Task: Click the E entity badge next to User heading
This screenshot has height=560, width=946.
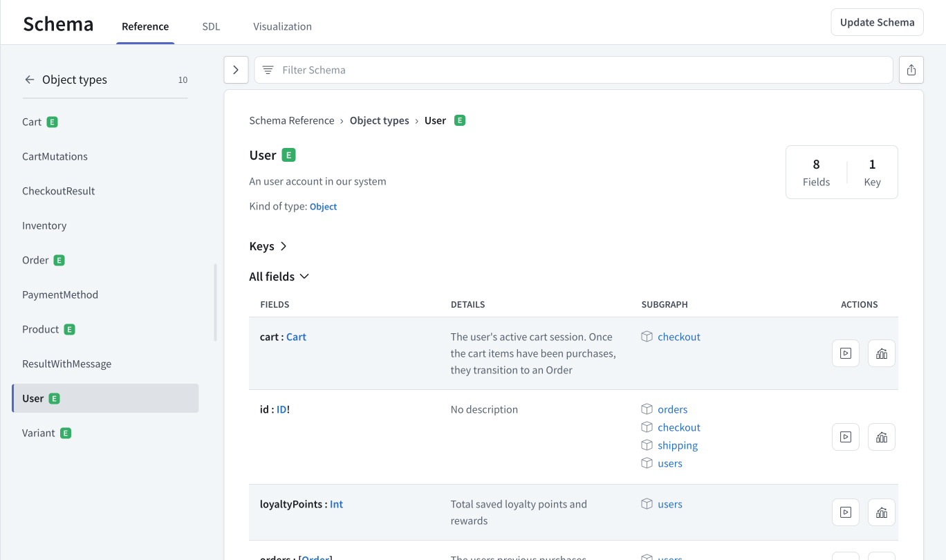Action: tap(289, 155)
